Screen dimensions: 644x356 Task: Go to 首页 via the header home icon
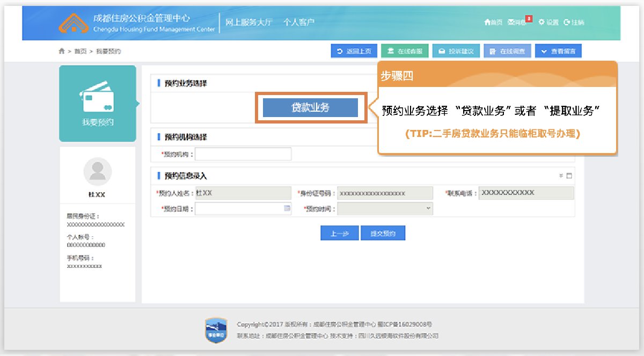click(493, 22)
